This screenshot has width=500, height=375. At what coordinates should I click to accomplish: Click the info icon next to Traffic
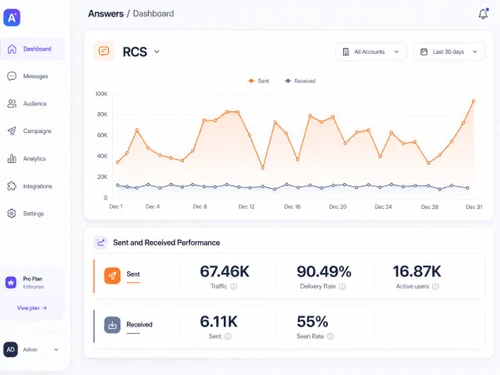coord(234,286)
